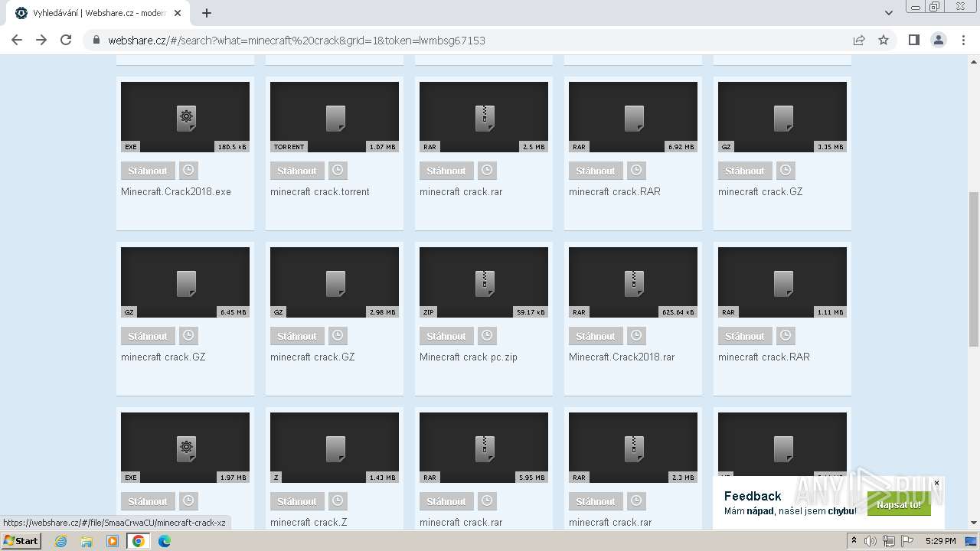The height and width of the screenshot is (551, 980).
Task: Open the Action Center flag icon in tray
Action: (906, 541)
